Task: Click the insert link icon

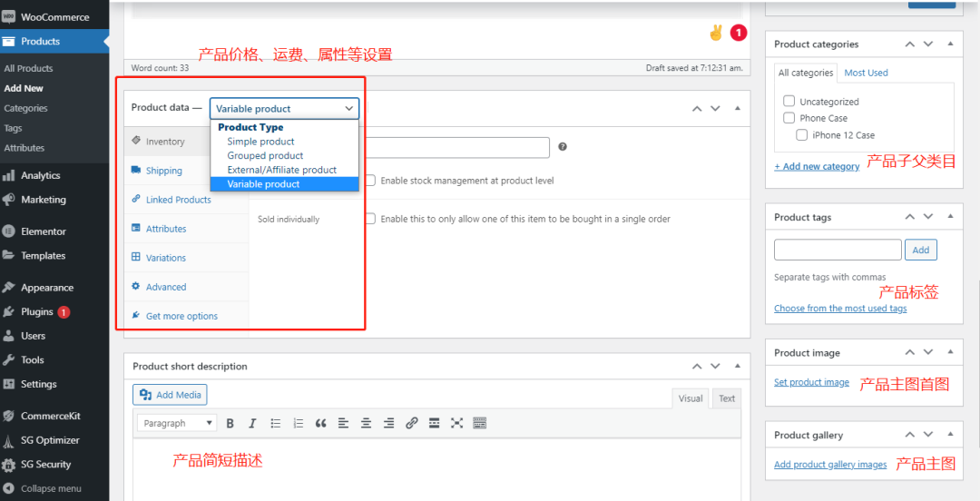Action: point(412,423)
